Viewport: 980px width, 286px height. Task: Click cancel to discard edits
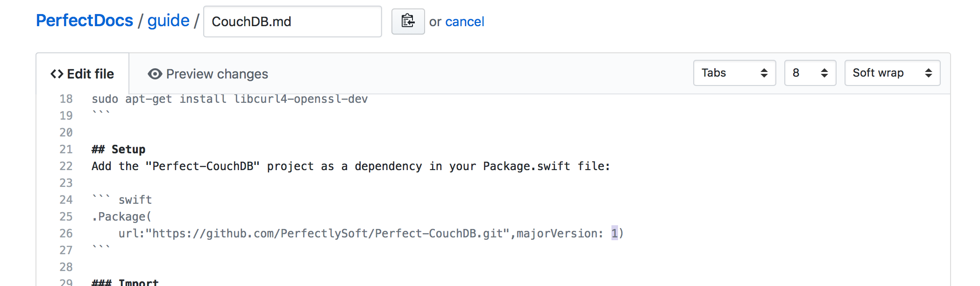coord(465,21)
